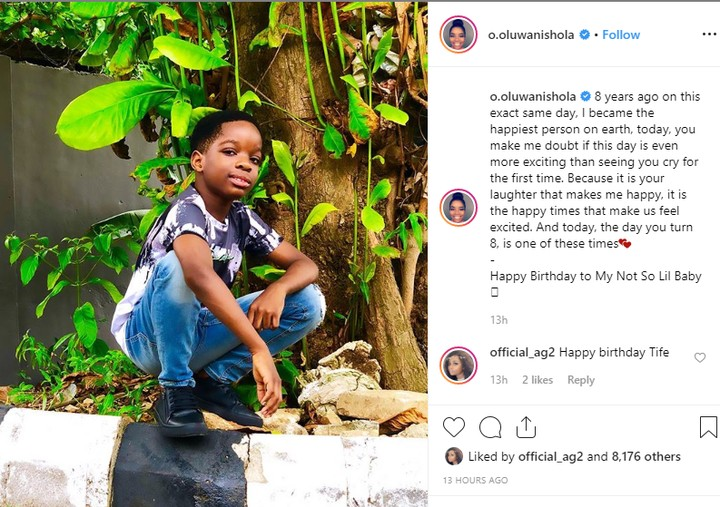Reply to the official_ag2 comment
The height and width of the screenshot is (507, 720).
(x=581, y=380)
